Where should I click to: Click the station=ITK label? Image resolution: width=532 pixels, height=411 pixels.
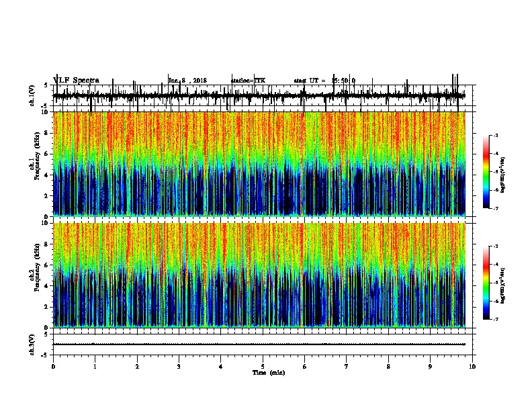(x=248, y=81)
